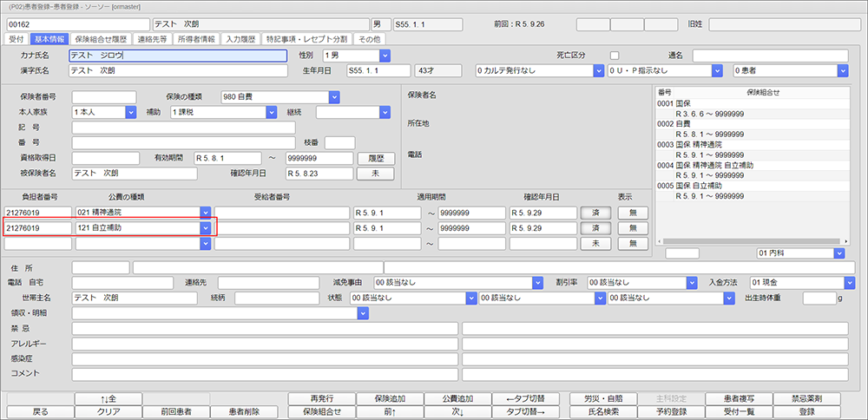Open the 減免事由 dropdown
This screenshot has width=868, height=420.
pos(536,282)
